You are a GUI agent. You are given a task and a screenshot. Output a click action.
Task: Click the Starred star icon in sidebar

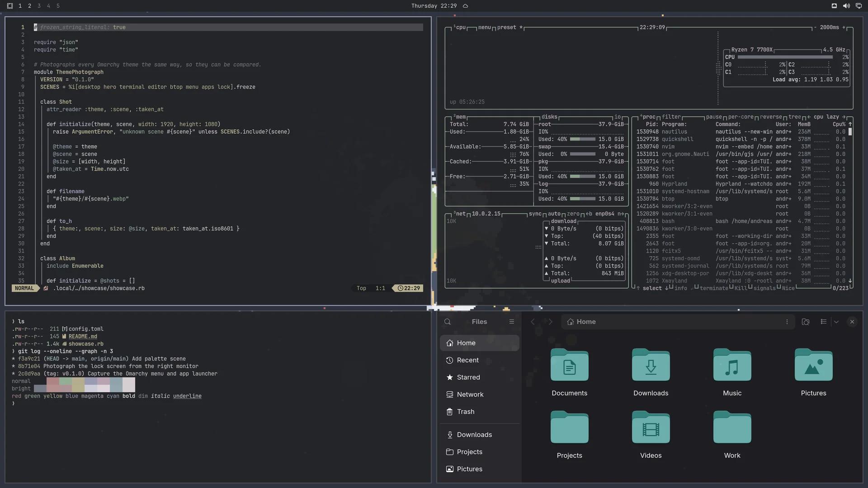450,377
